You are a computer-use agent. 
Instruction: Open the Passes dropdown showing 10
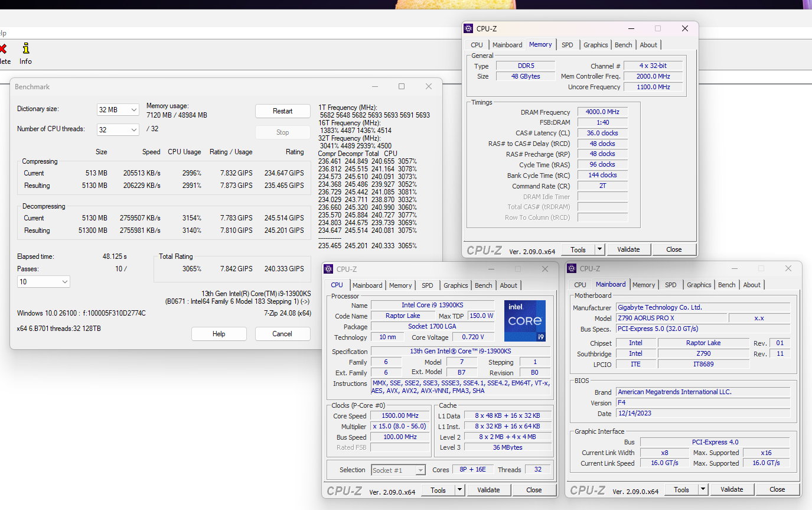[44, 282]
